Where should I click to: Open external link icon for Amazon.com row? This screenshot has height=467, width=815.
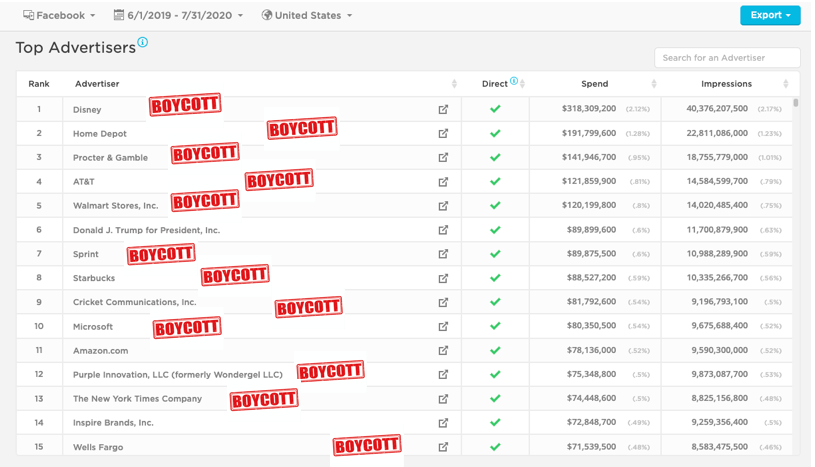tap(443, 350)
